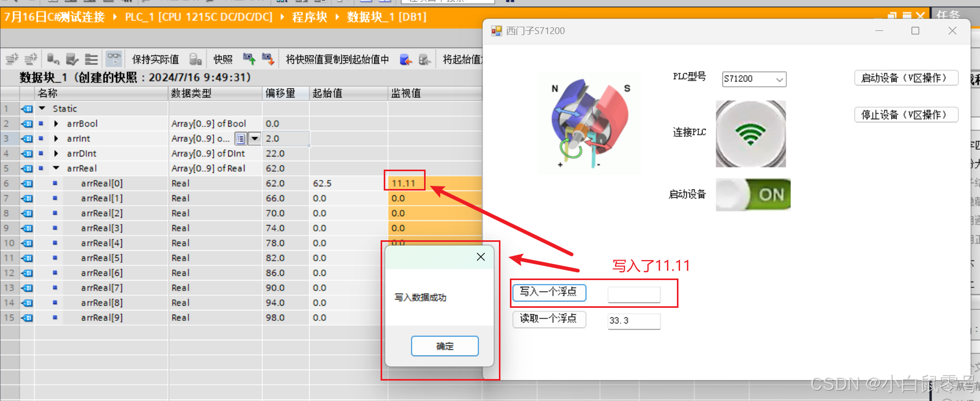980x401 pixels.
Task: Open the arrInt data type dropdown arrow
Action: point(254,139)
